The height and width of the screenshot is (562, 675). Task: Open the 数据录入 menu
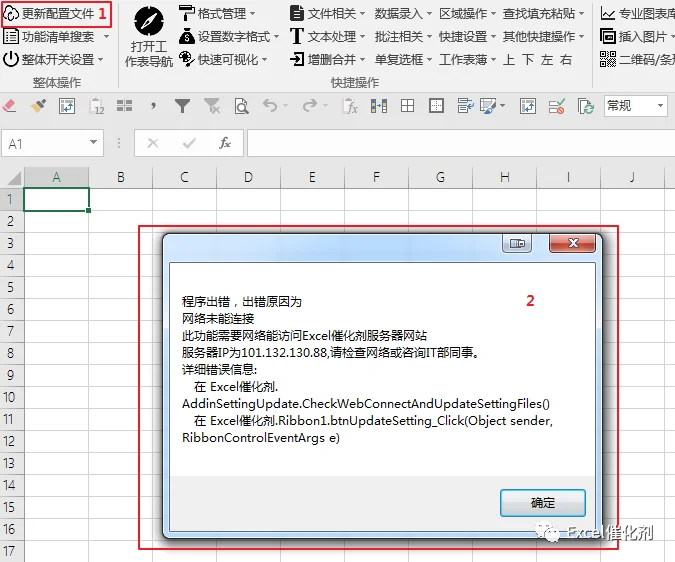pos(403,14)
